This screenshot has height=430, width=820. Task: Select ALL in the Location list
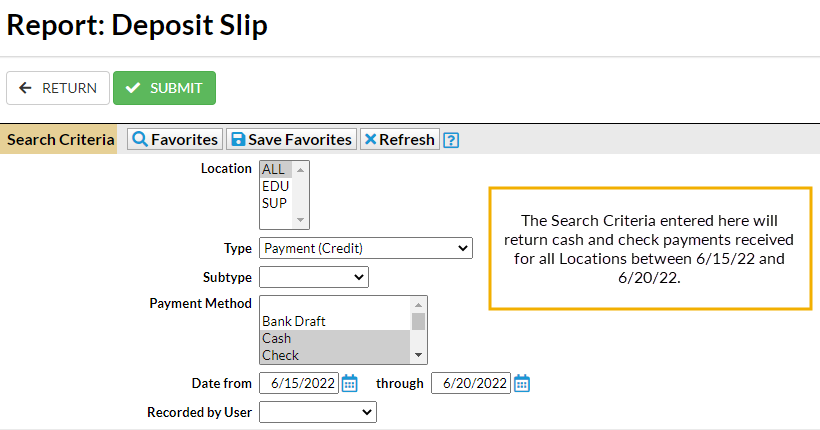[274, 169]
